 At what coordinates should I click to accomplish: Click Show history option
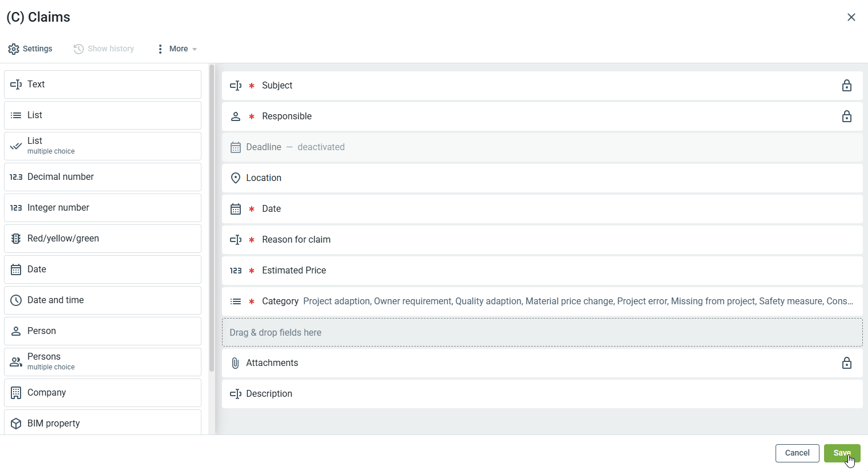(104, 49)
